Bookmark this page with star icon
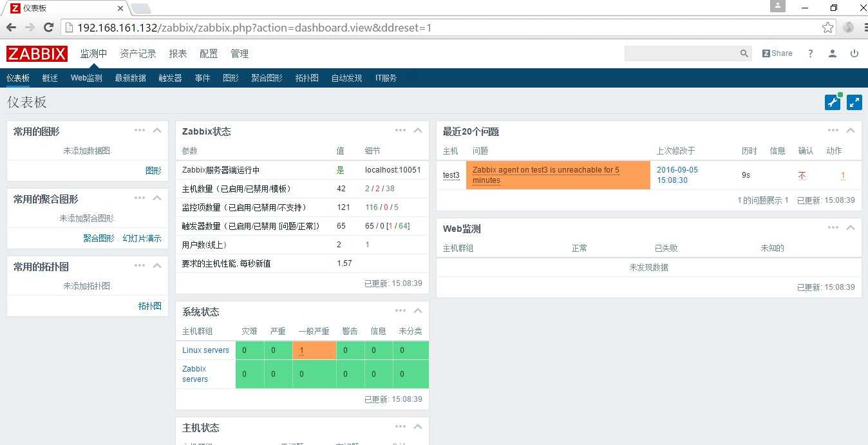 pos(828,27)
